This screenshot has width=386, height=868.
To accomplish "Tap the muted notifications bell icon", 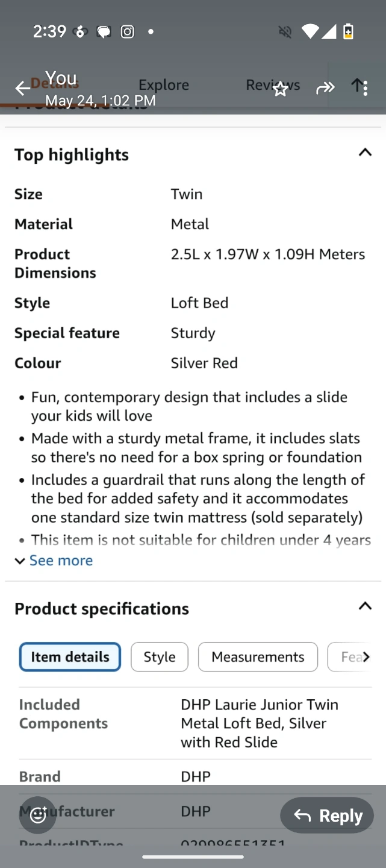I will tap(285, 32).
